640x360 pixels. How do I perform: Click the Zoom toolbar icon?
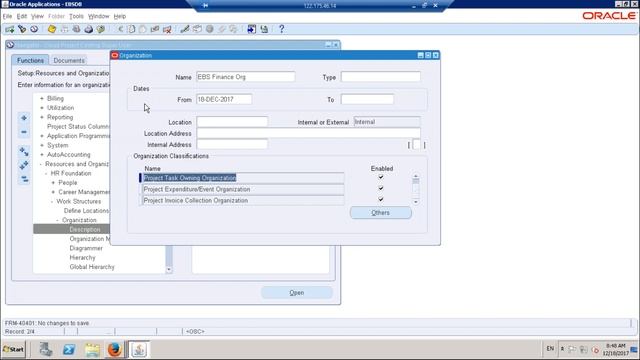(x=197, y=29)
